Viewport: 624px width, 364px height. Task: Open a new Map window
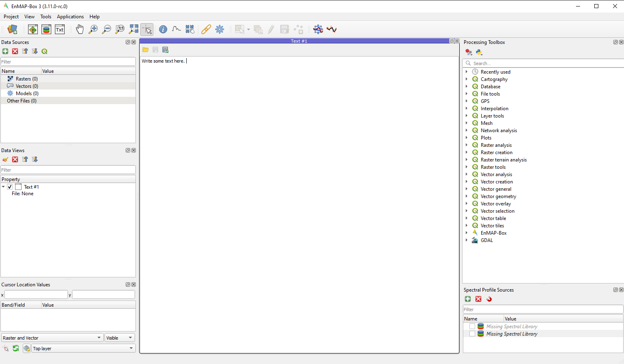pos(33,29)
